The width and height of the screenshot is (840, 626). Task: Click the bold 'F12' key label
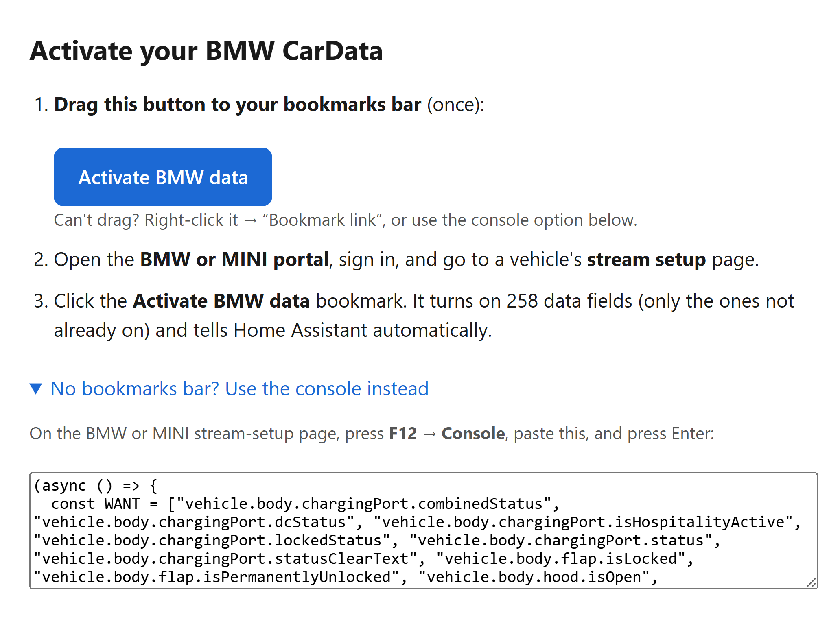[403, 434]
